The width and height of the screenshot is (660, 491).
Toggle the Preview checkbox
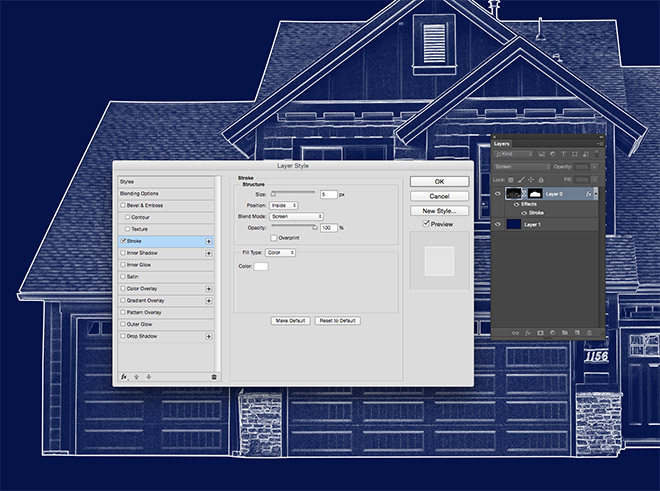point(428,224)
